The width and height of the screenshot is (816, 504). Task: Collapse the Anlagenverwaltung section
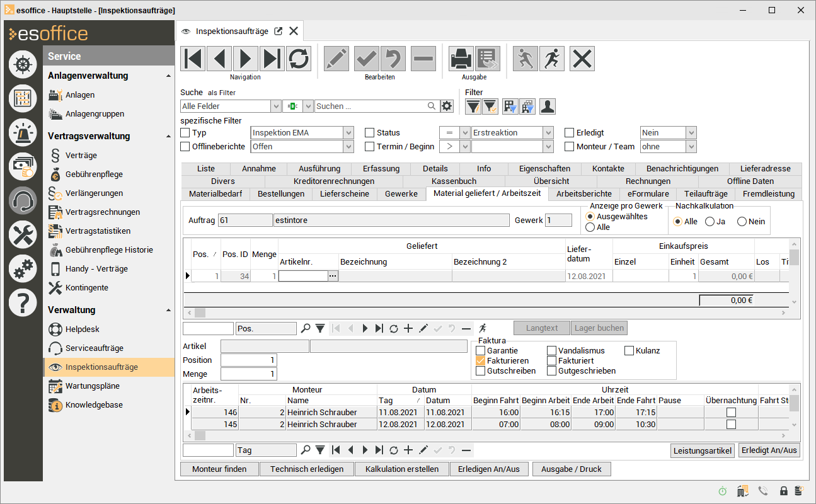tap(168, 76)
